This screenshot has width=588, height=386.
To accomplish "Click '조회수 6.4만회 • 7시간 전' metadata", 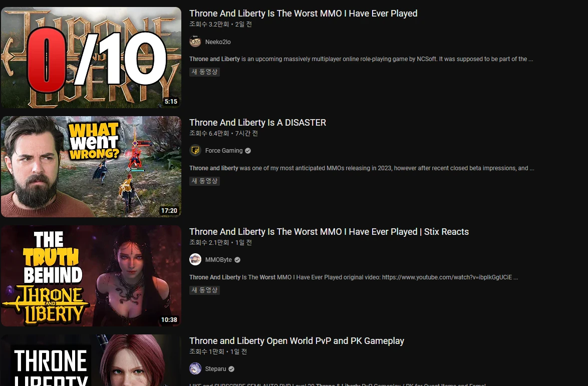I will click(223, 133).
